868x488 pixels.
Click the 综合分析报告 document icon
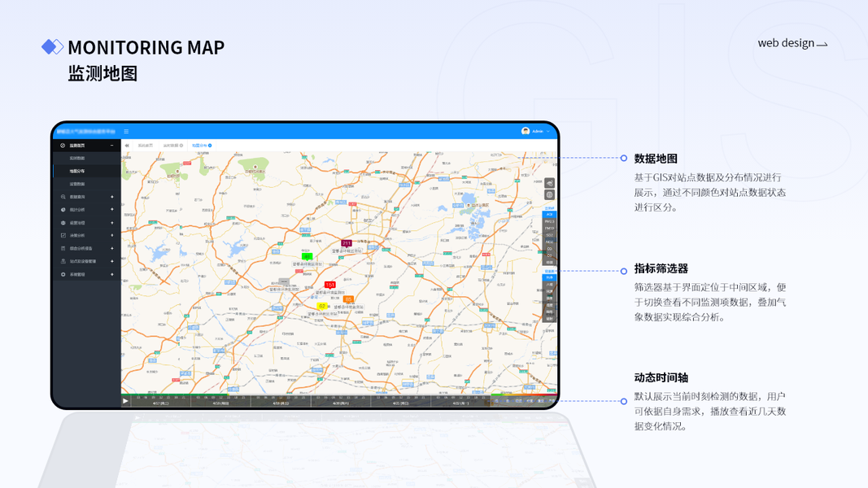(x=63, y=248)
